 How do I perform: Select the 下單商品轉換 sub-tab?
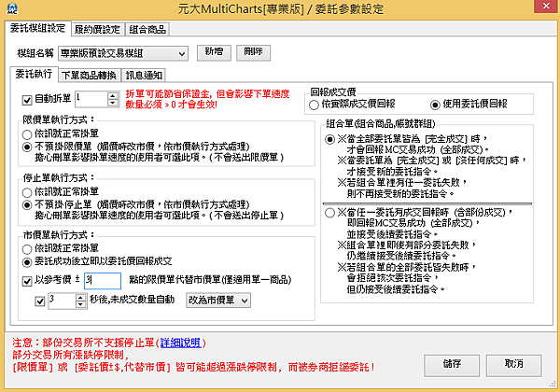(x=89, y=75)
